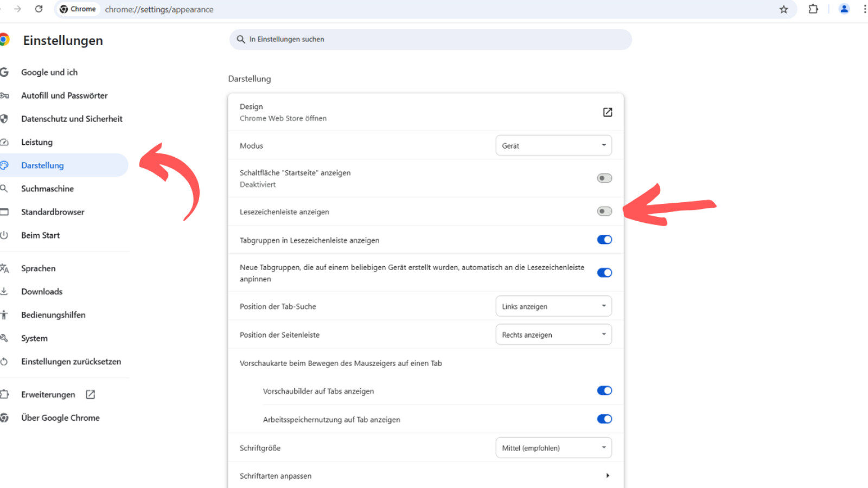This screenshot has width=868, height=488.
Task: Open Chrome Web Store via Design external-link icon
Action: tap(607, 112)
